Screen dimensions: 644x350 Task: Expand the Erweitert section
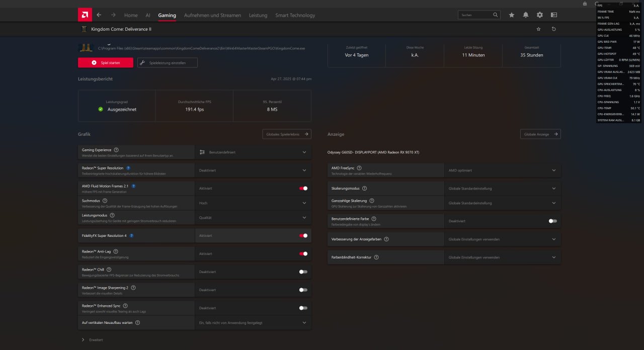(x=93, y=340)
